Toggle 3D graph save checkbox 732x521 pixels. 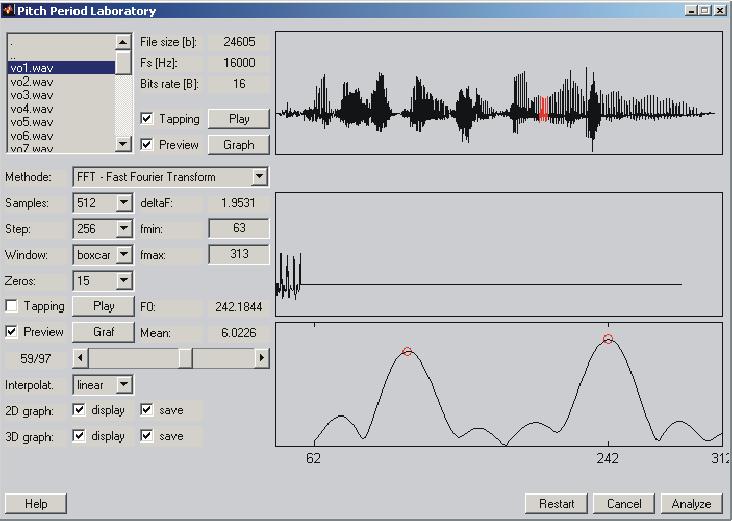click(147, 436)
